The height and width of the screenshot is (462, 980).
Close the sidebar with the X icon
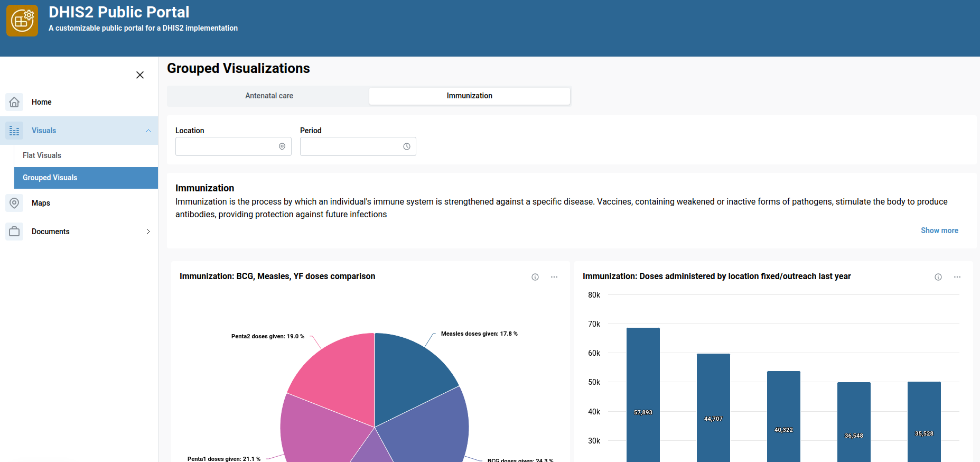(140, 75)
